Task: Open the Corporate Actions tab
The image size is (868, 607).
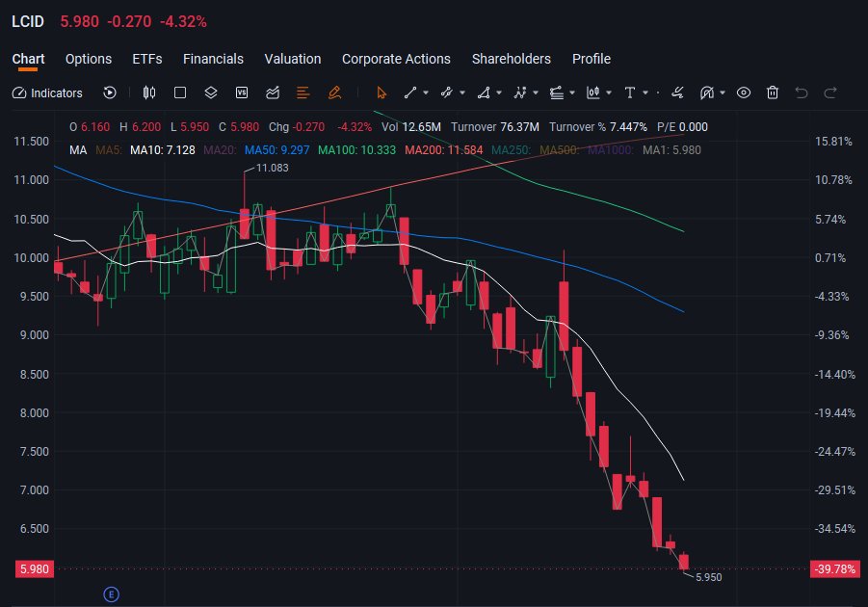Action: point(396,59)
